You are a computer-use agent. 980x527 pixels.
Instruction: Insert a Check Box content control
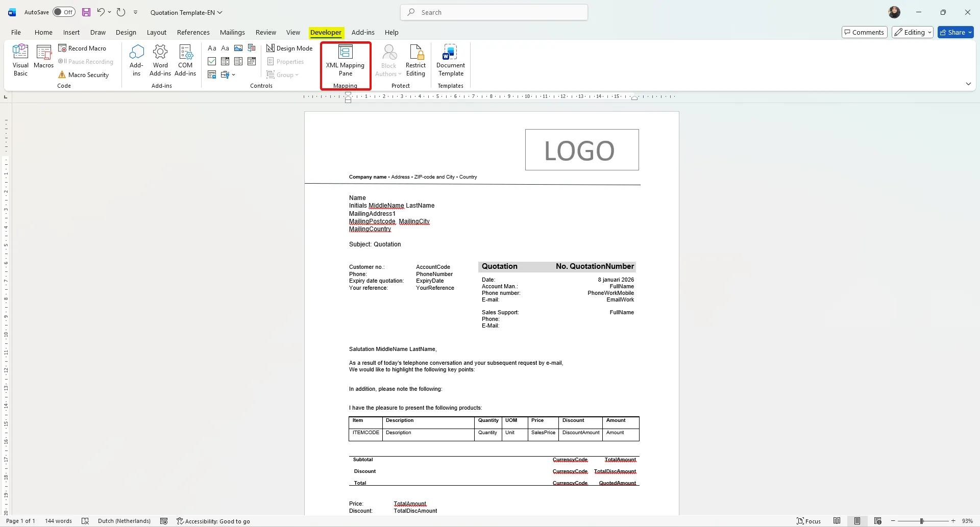click(212, 62)
